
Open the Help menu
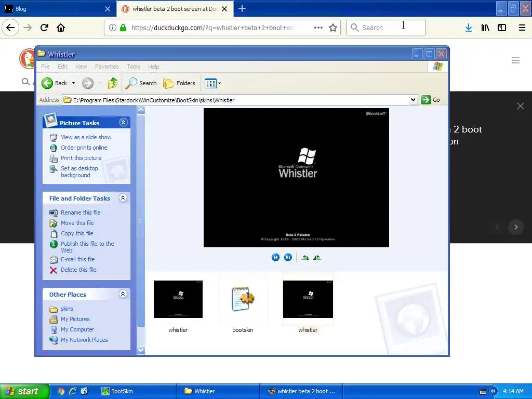153,66
